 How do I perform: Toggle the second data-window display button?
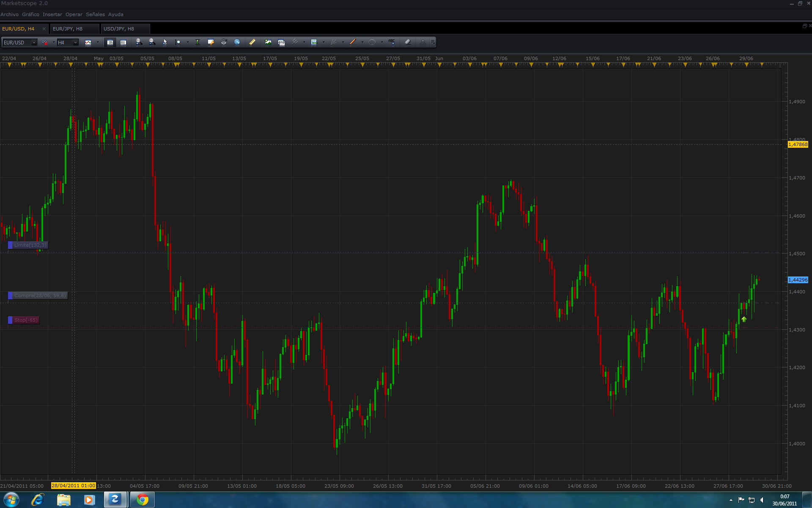(x=123, y=42)
